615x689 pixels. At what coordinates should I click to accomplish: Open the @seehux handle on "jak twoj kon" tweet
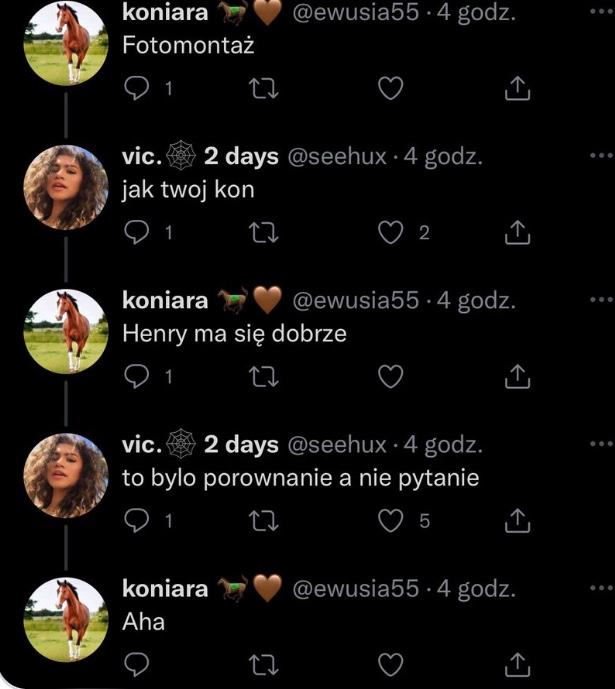coord(337,158)
